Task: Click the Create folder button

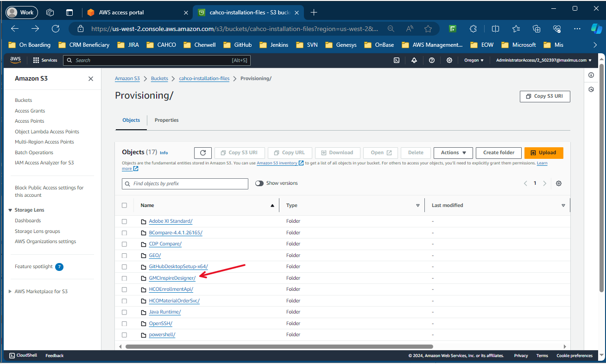Action: [x=499, y=153]
